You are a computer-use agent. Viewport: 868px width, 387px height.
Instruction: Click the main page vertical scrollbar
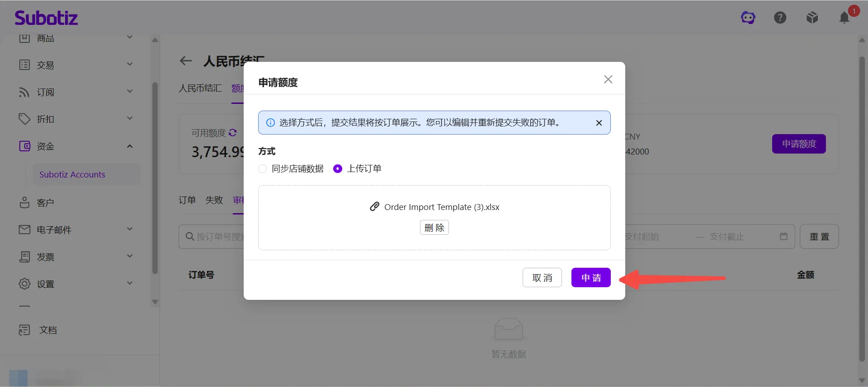862,208
